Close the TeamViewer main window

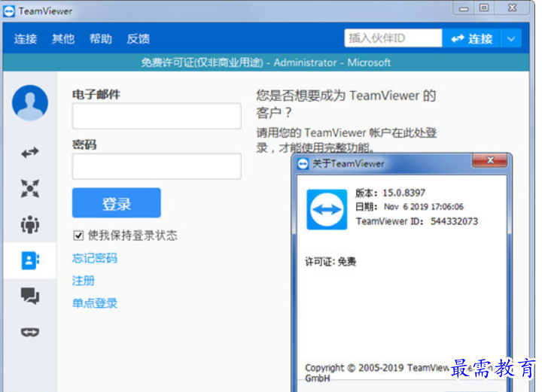point(512,8)
